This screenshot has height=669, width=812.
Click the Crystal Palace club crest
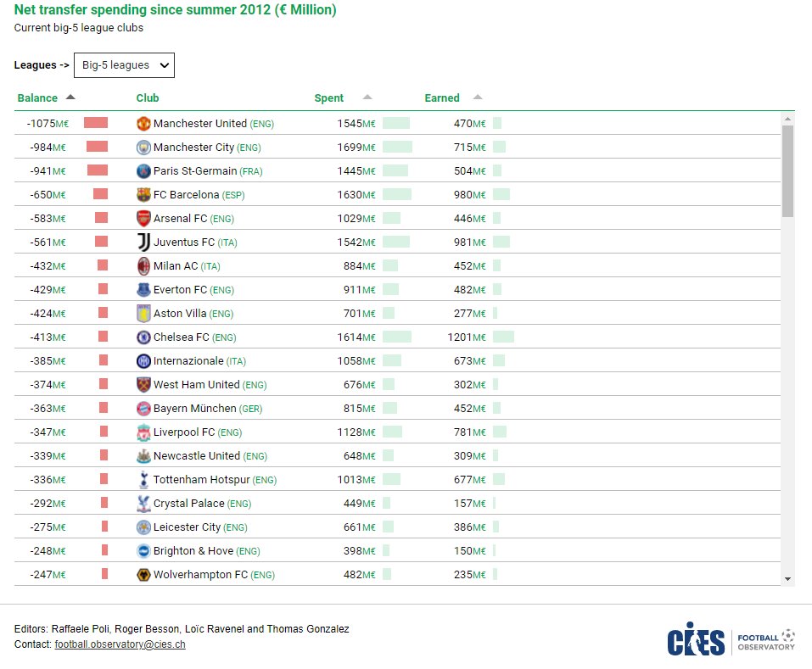[143, 504]
